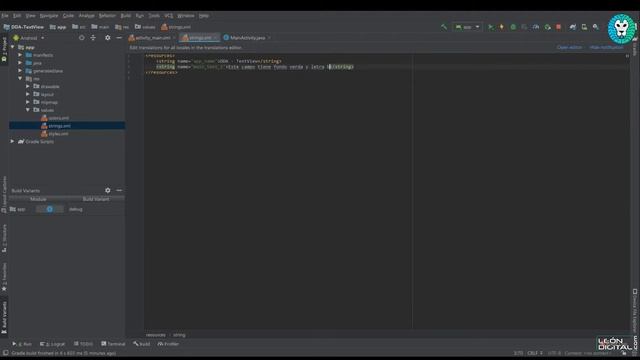Image resolution: width=640 pixels, height=360 pixels.
Task: Open the Profile app icon
Action: [x=536, y=27]
